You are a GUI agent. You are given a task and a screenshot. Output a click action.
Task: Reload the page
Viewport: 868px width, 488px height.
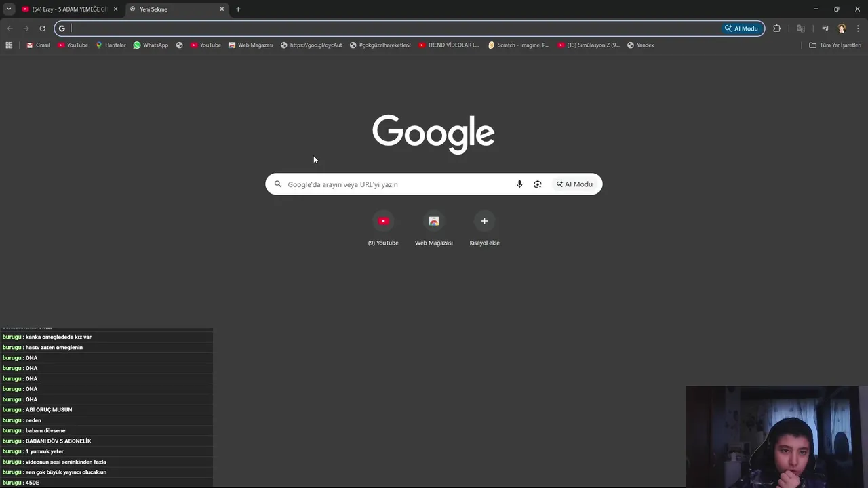coord(42,28)
